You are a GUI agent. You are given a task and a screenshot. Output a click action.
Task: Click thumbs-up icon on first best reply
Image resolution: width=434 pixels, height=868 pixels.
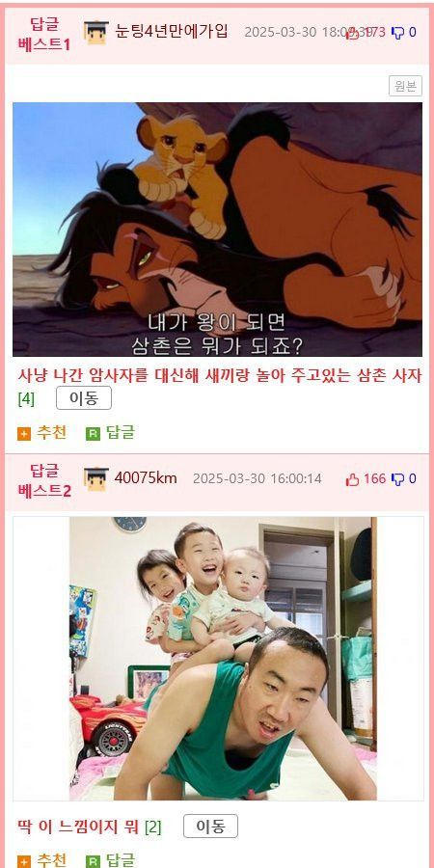[x=352, y=33]
